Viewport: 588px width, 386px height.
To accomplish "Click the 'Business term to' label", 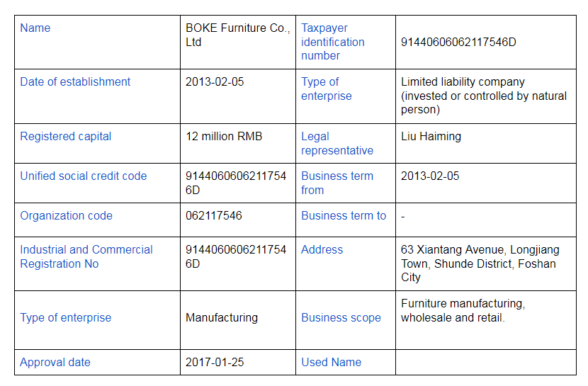I will [x=344, y=216].
